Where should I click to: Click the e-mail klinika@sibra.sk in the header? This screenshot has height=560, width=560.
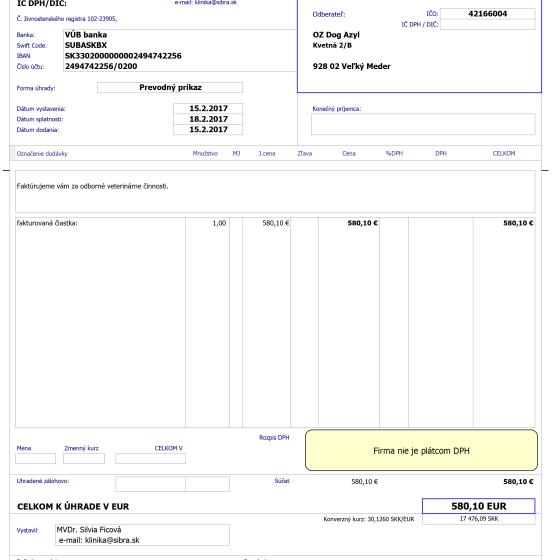click(206, 2)
